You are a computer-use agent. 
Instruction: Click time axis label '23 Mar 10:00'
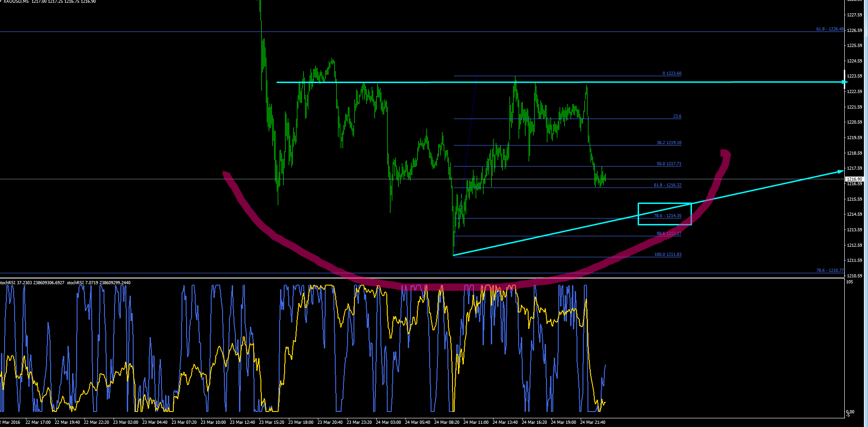tap(213, 422)
